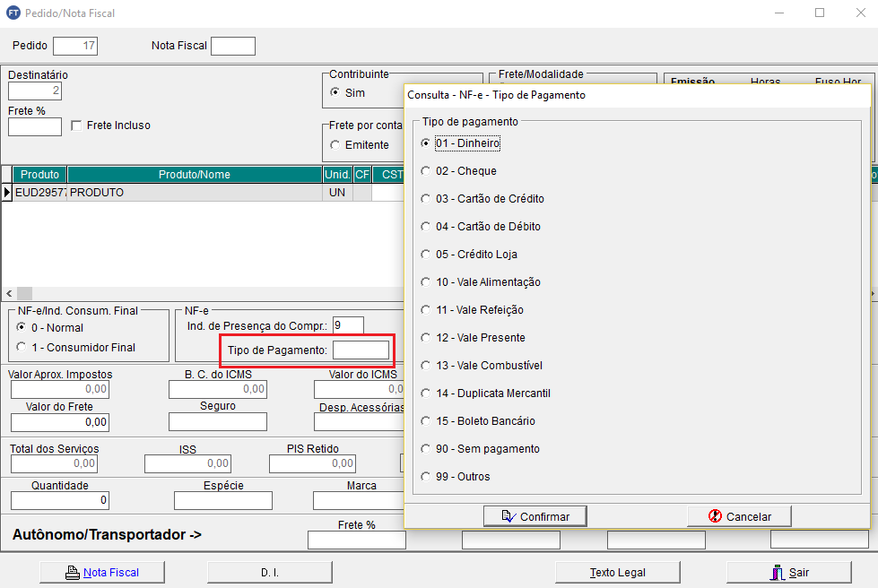Screen dimensions: 878x588
Task: Select the EUD29577 product code cell
Action: [x=39, y=193]
